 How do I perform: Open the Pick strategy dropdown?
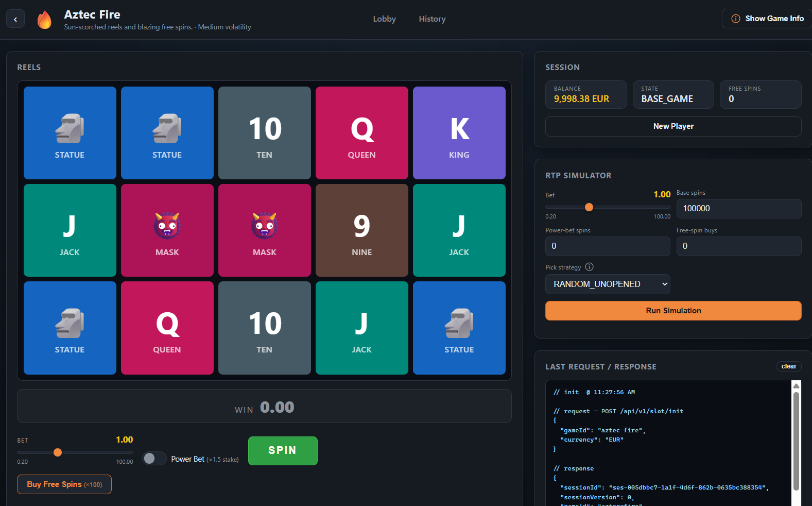pyautogui.click(x=608, y=284)
